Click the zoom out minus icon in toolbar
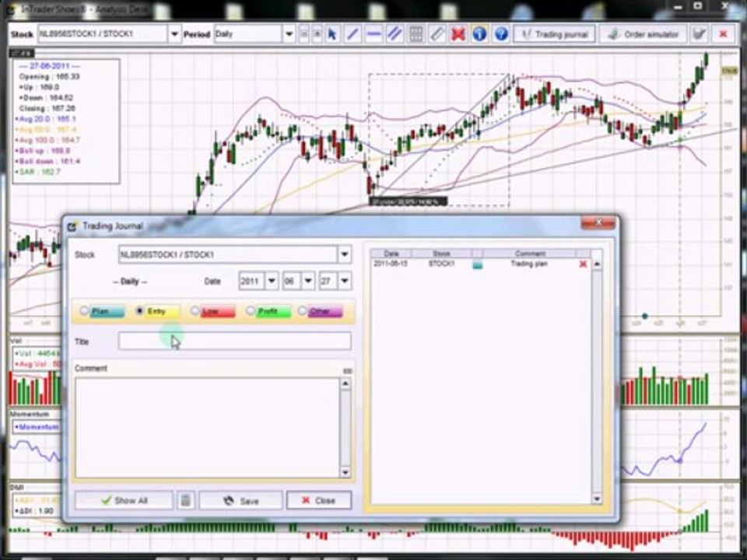This screenshot has width=747, height=560. [x=303, y=34]
